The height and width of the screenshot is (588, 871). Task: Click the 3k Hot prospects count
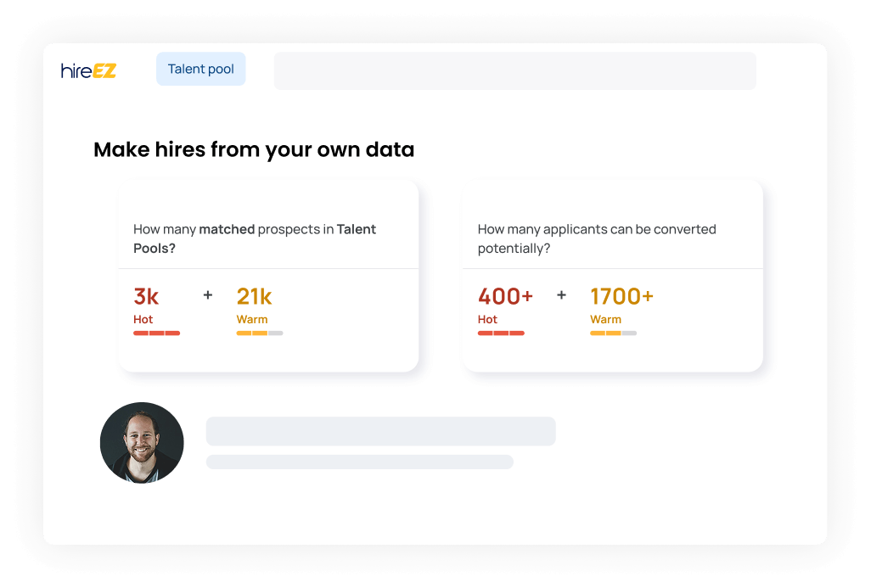coord(146,297)
